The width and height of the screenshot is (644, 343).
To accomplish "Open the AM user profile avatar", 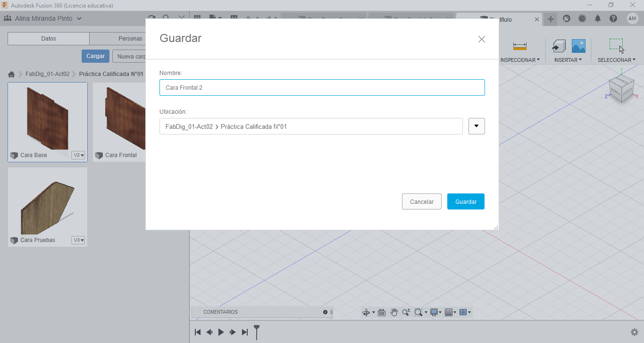I will tap(633, 18).
